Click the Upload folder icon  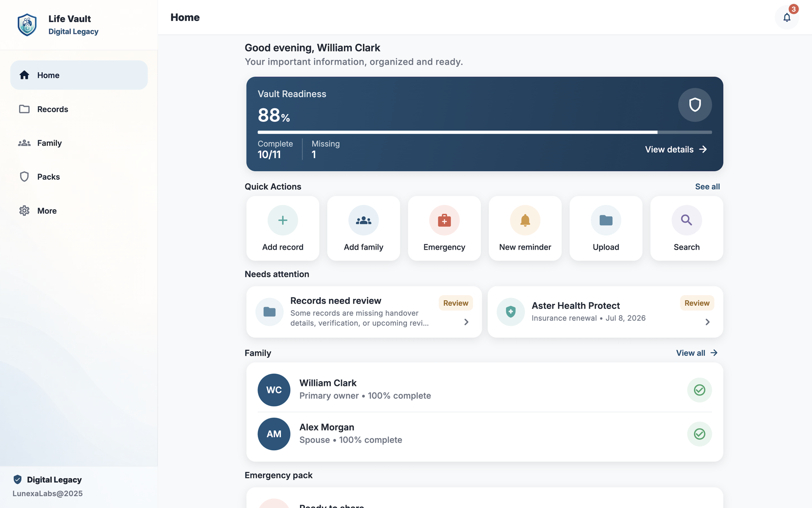tap(606, 220)
